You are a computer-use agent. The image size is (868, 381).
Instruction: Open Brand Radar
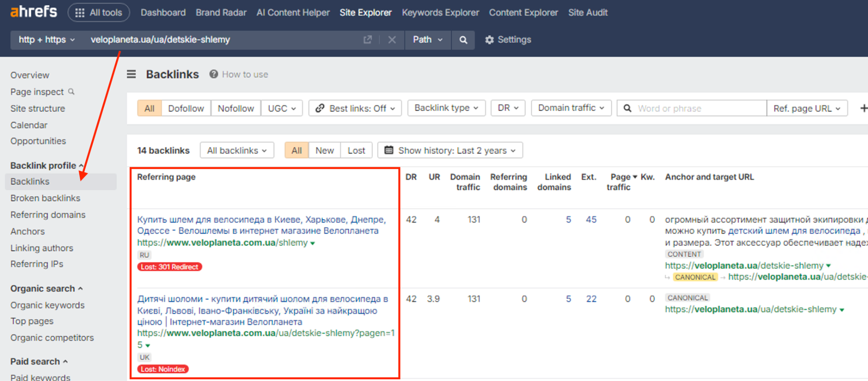click(221, 13)
